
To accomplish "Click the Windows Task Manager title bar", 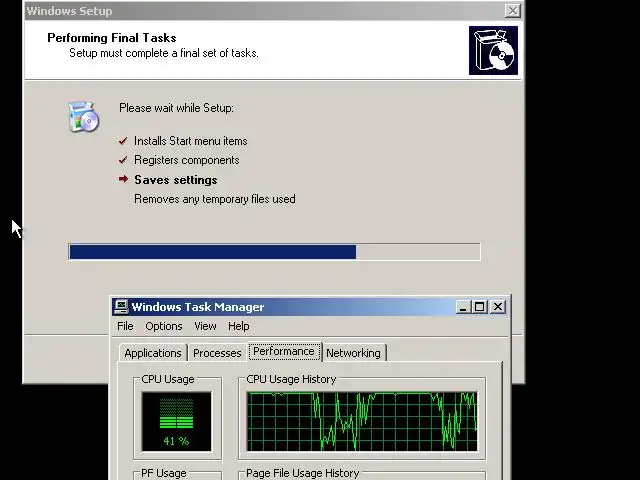I will click(x=310, y=307).
